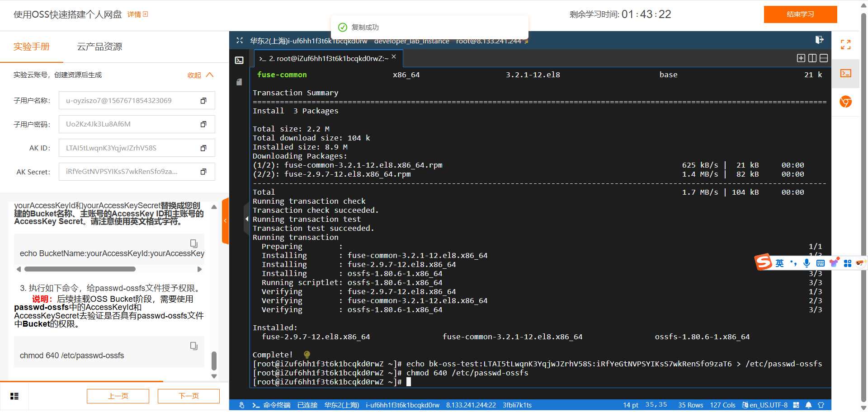Image resolution: width=868 pixels, height=412 pixels.
Task: Click the 结束学习 button
Action: click(801, 14)
